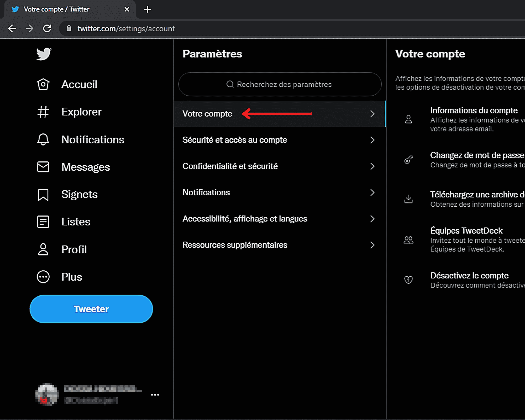Select the Votre compte settings entry
This screenshot has height=420, width=525.
click(x=280, y=114)
